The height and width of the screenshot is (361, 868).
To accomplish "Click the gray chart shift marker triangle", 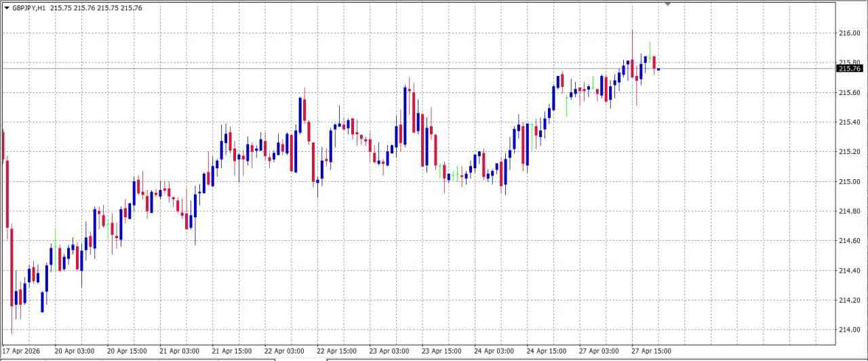I will point(667,4).
